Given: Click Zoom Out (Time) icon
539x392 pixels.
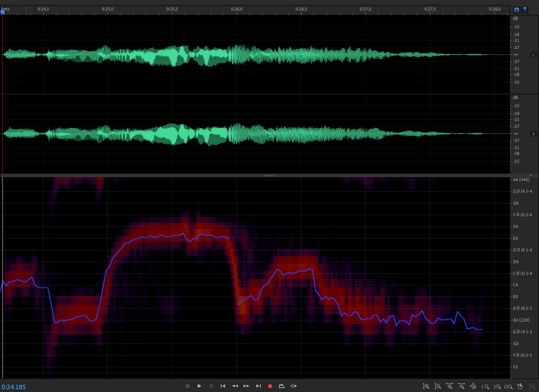Looking at the screenshot, I should (x=462, y=386).
